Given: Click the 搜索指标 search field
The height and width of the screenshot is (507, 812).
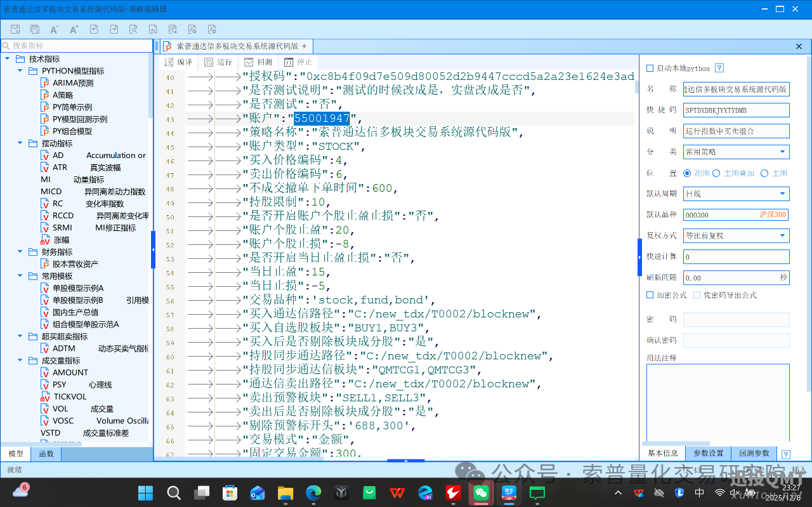Looking at the screenshot, I should tap(76, 46).
